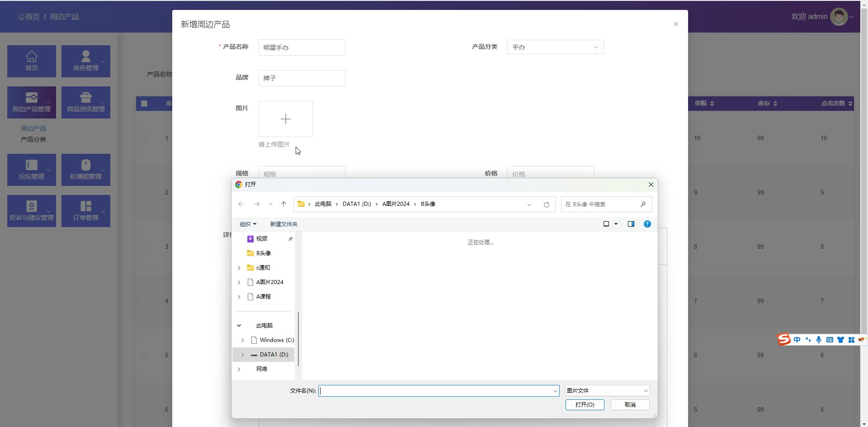This screenshot has width=868, height=427.
Task: Click the 打开(O) button
Action: tap(585, 404)
